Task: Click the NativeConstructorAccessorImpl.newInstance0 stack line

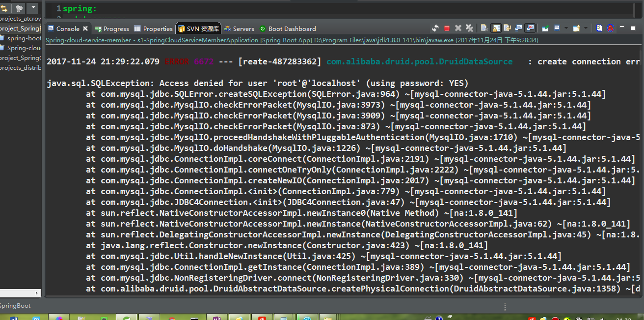Action: pos(302,213)
